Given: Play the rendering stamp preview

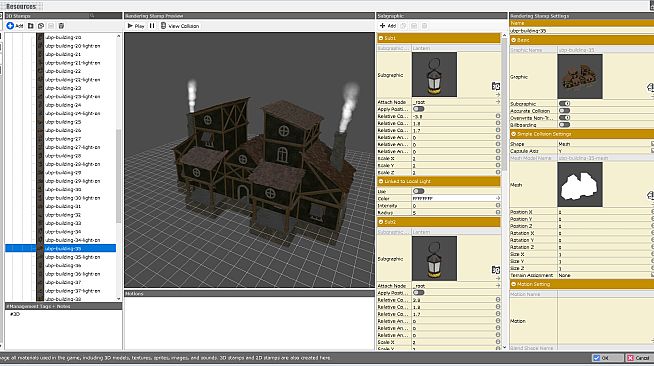Looking at the screenshot, I should coord(136,26).
